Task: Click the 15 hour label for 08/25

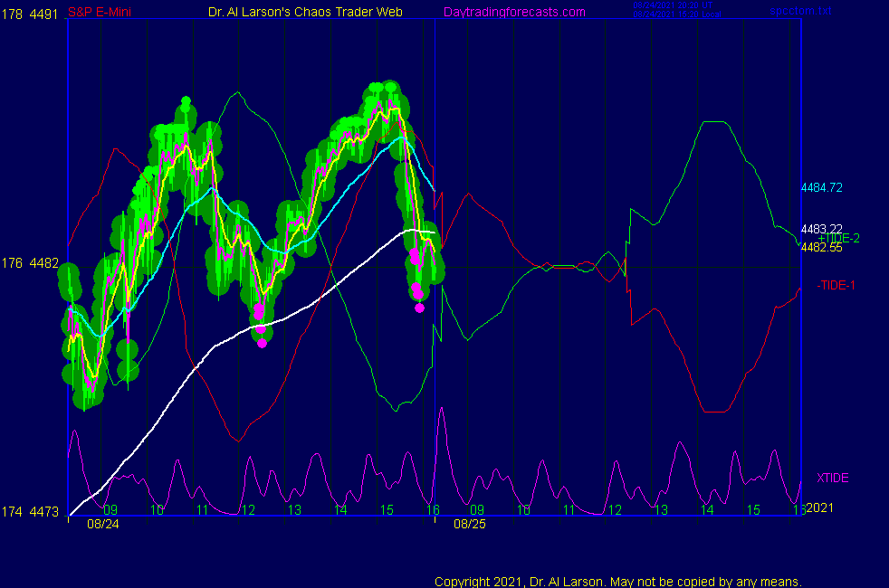Action: coord(753,510)
